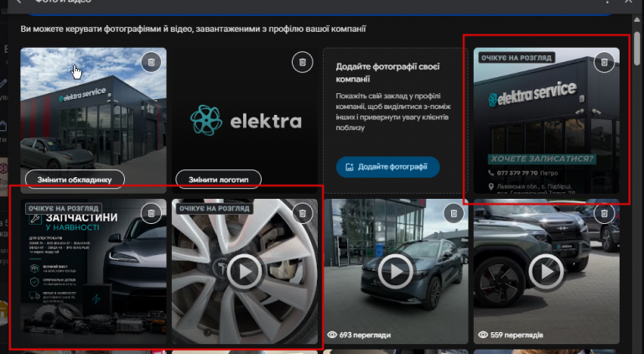Open the elektra logo thumbnail
Image resolution: width=644 pixels, height=354 pixels.
(x=245, y=121)
